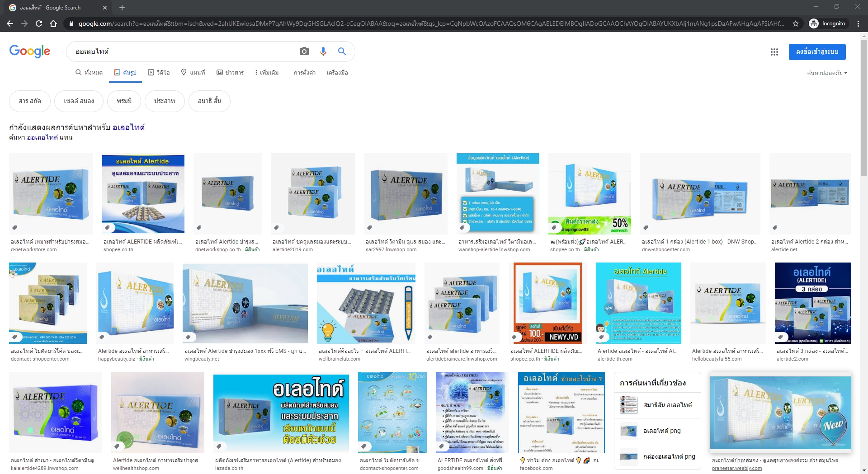Click the ออเลอไทด์ search instead link

point(42,137)
